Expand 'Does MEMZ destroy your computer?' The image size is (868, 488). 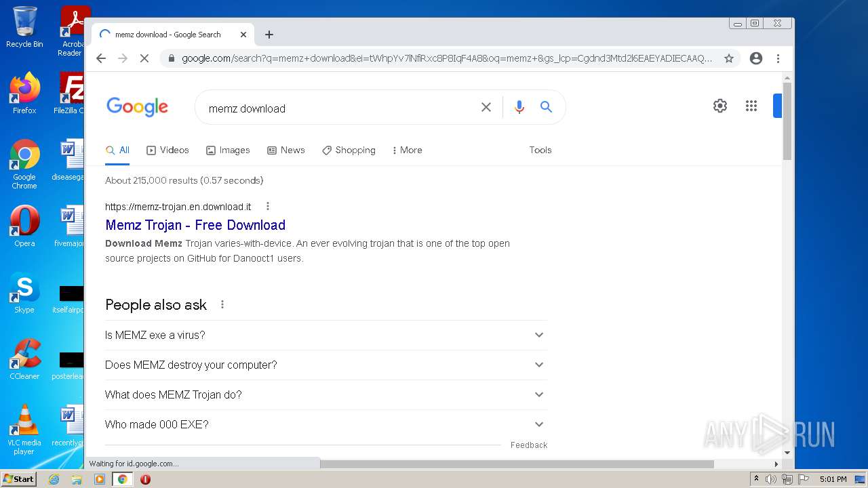click(326, 365)
